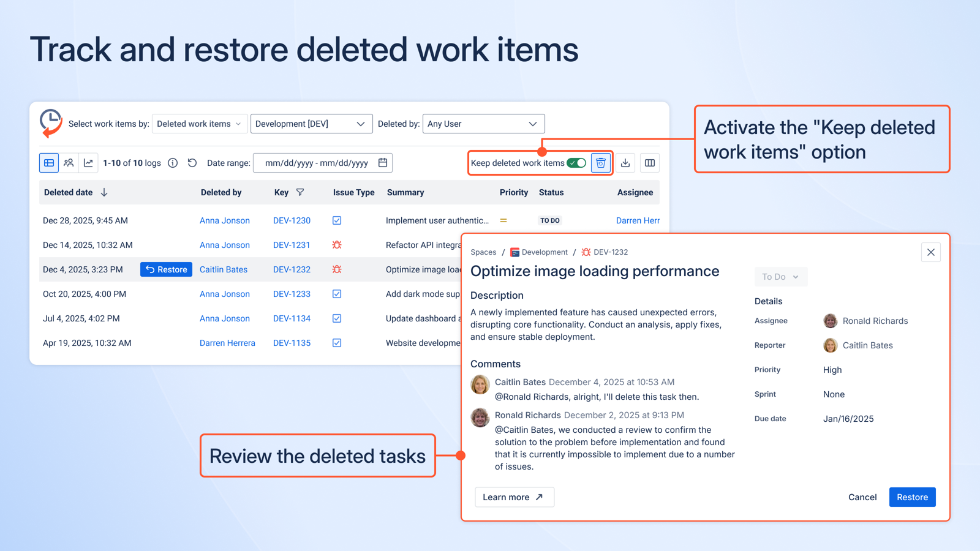Open the Deleted work items selector
This screenshot has width=980, height=551.
click(199, 123)
